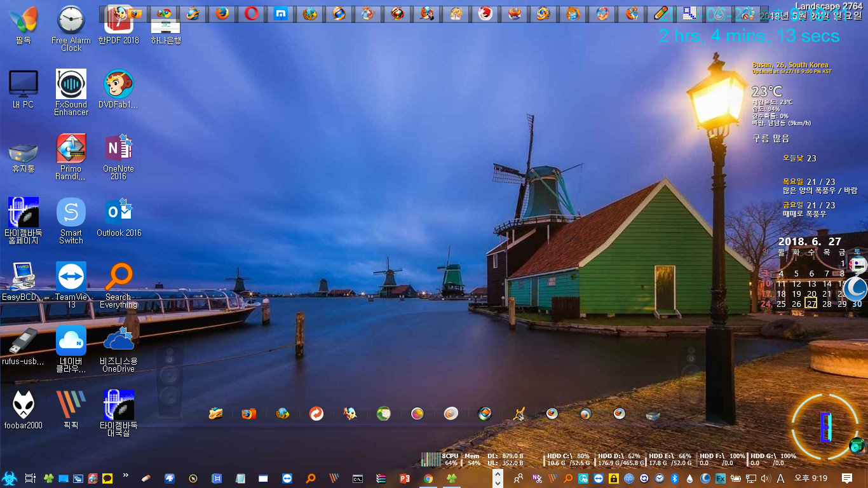Switch to PowerPoint on the taskbar
This screenshot has width=868, height=488.
pyautogui.click(x=404, y=478)
